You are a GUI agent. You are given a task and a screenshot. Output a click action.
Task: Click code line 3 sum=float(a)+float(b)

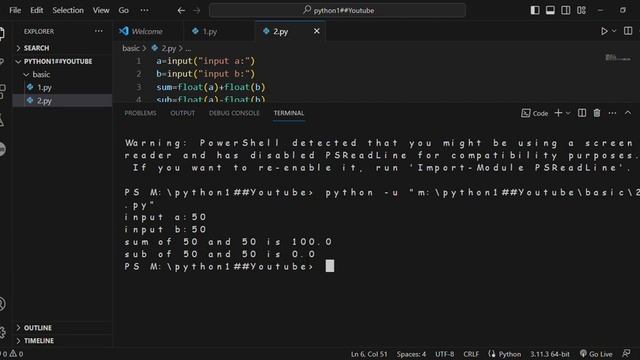pos(211,87)
